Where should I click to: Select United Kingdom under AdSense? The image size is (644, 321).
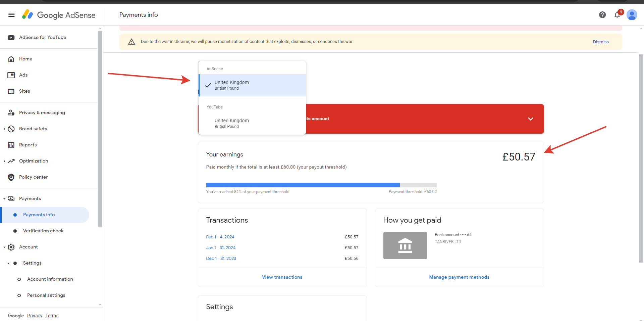click(x=252, y=85)
